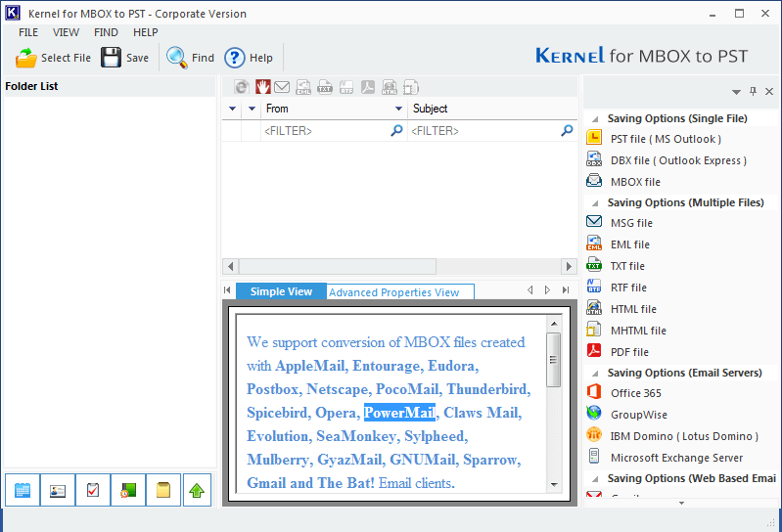Click the Save floppy disk icon

tap(111, 58)
